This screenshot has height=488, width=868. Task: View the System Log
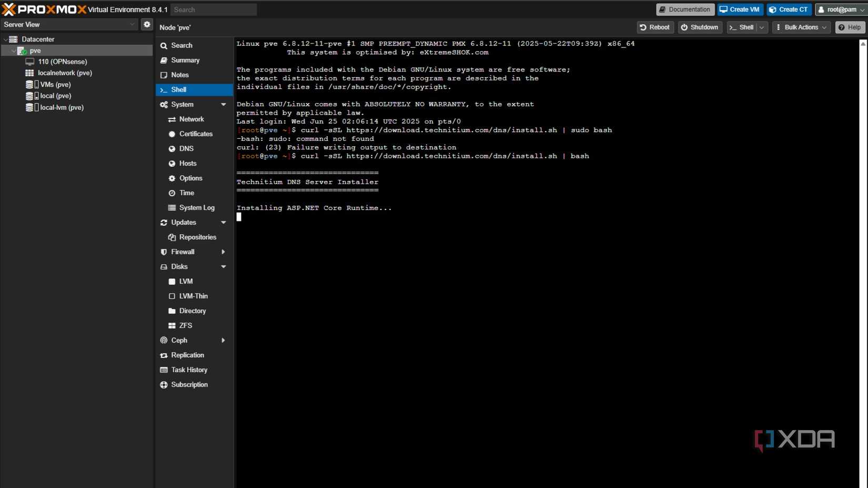coord(196,207)
